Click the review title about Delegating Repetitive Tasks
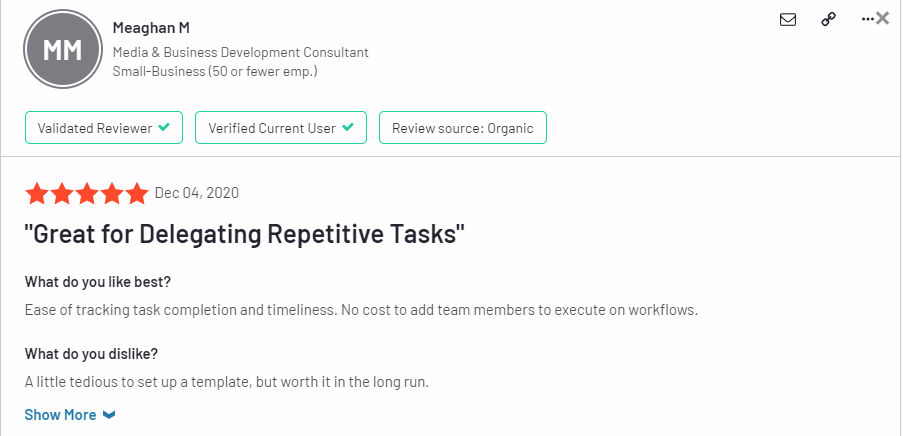The height and width of the screenshot is (436, 903). (x=245, y=235)
